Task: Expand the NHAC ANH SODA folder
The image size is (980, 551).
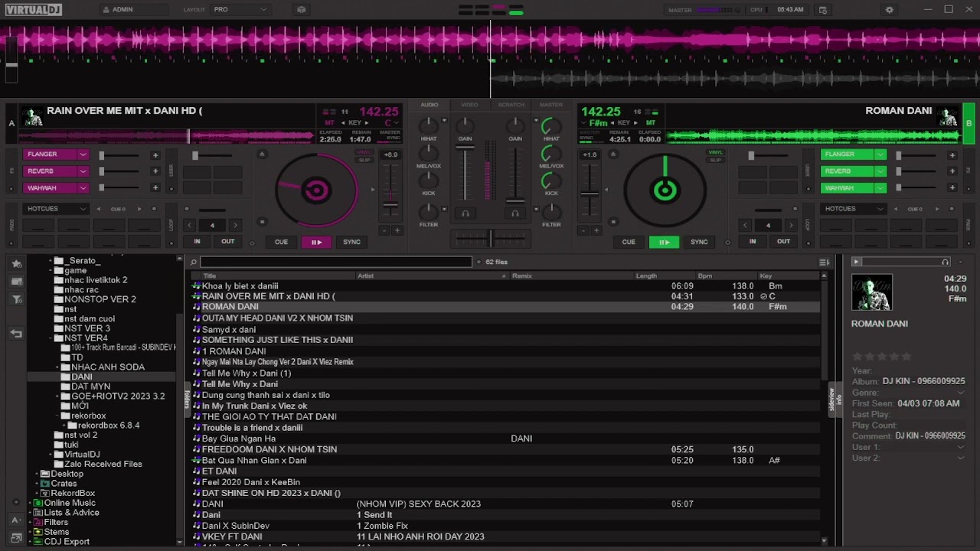Action: (x=58, y=367)
